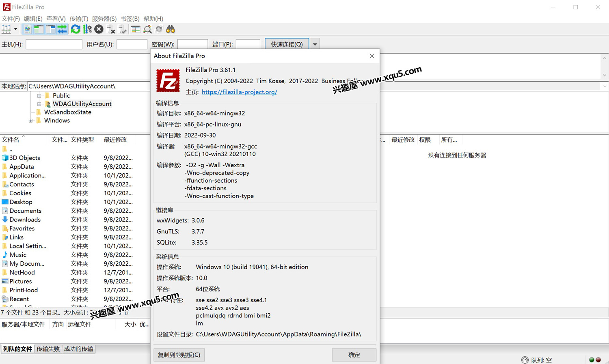
Task: Focus the 主机(H) host input field
Action: [x=54, y=44]
